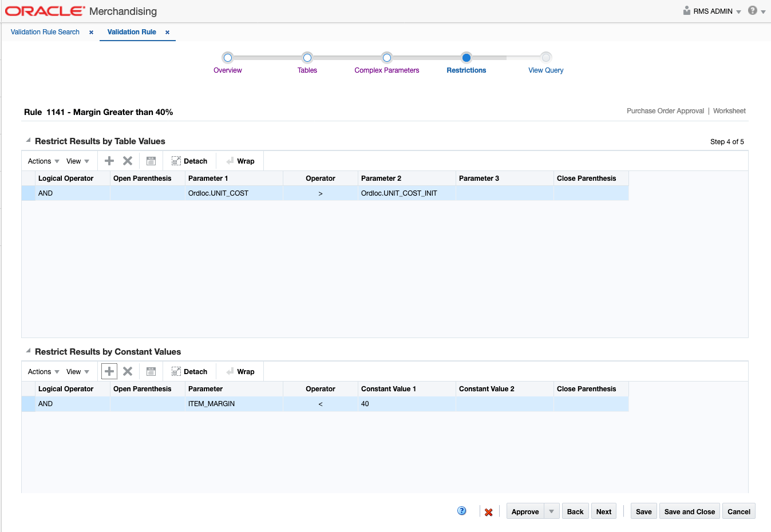Detach the Restrict Results by Table Values grid
The height and width of the screenshot is (532, 771).
189,161
